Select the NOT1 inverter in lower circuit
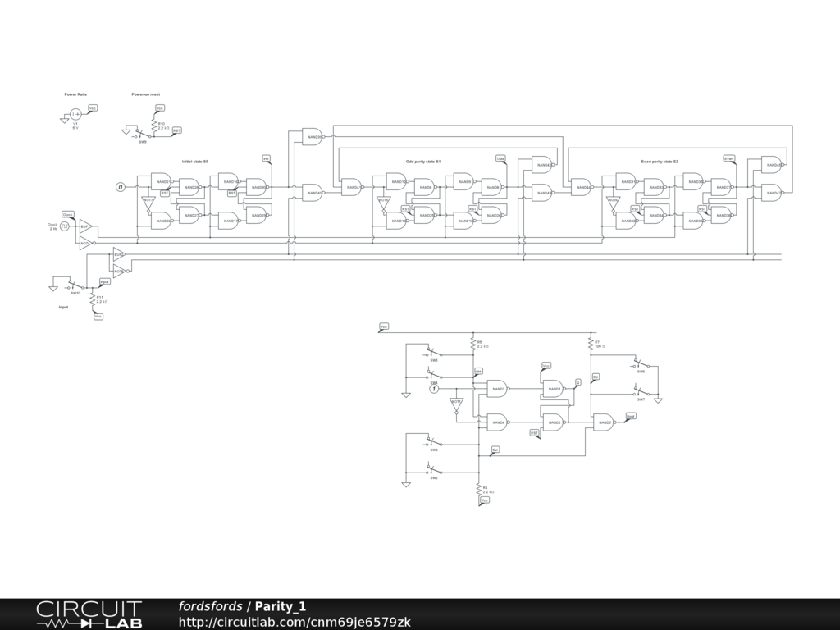840x630 pixels. 457,404
